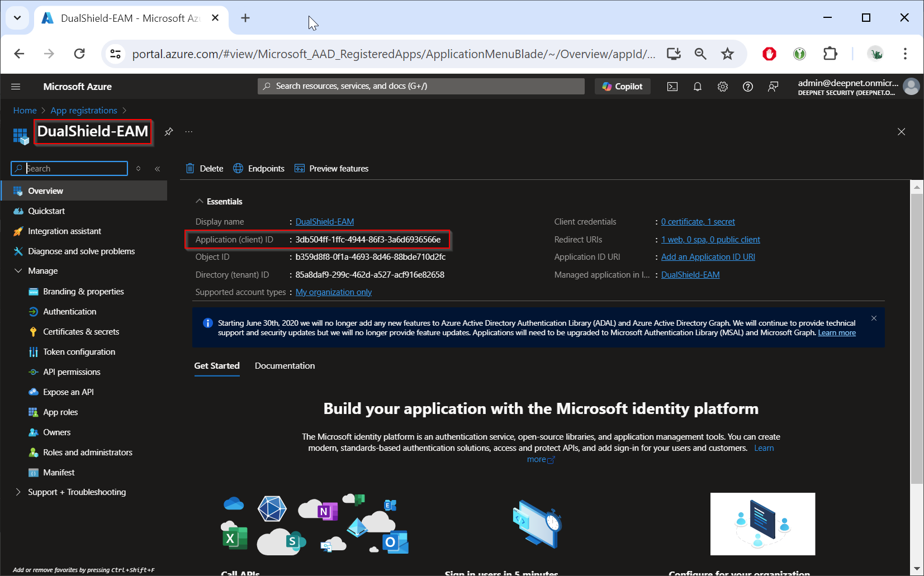Screen dimensions: 924x576
Task: Click the Delete trash icon
Action: (190, 169)
